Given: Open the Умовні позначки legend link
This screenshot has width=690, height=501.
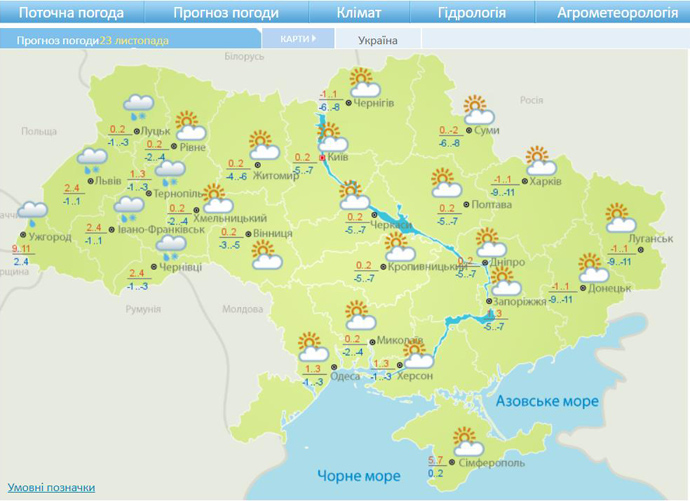Looking at the screenshot, I should pyautogui.click(x=52, y=487).
